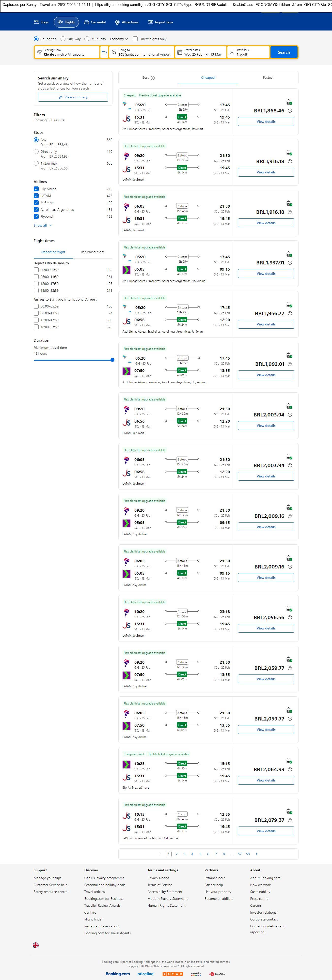Open Car rental from the top navigation
Image resolution: width=332 pixels, height=980 pixels.
point(95,22)
